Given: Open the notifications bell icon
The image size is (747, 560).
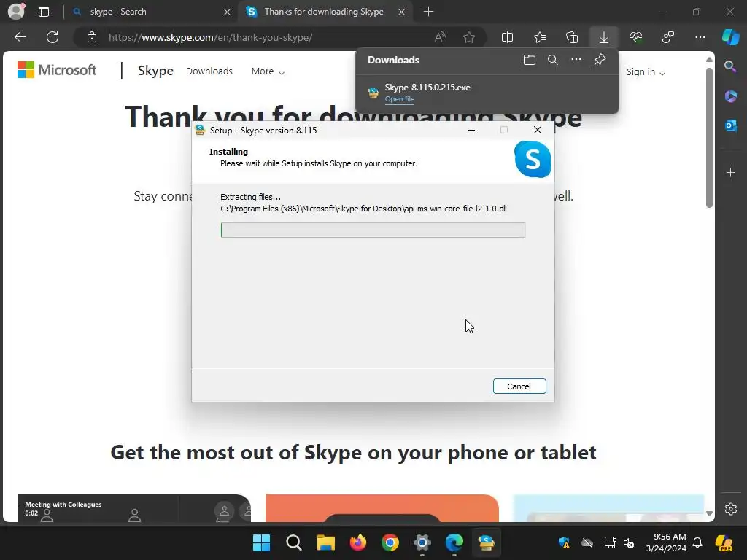Looking at the screenshot, I should click(697, 542).
